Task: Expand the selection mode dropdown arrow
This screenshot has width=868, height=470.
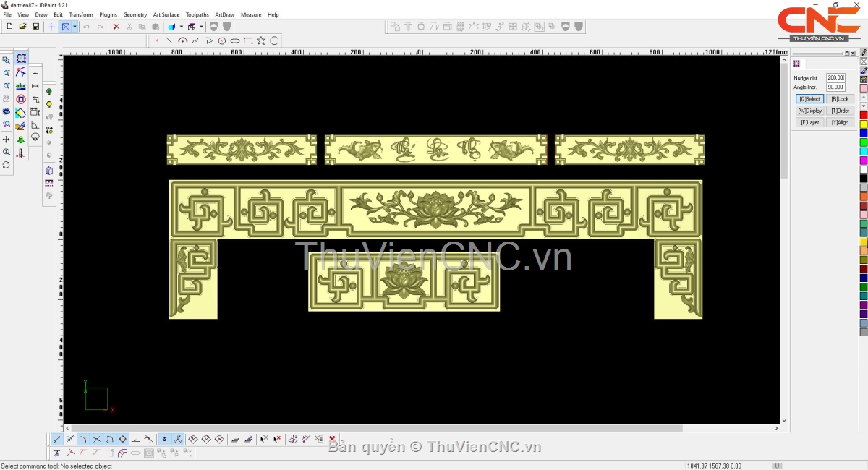Action: (x=75, y=27)
